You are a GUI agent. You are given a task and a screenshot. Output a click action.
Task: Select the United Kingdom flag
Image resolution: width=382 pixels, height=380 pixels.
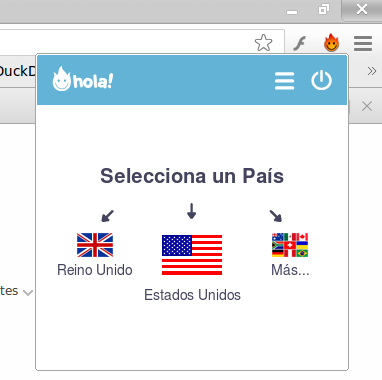[x=95, y=245]
